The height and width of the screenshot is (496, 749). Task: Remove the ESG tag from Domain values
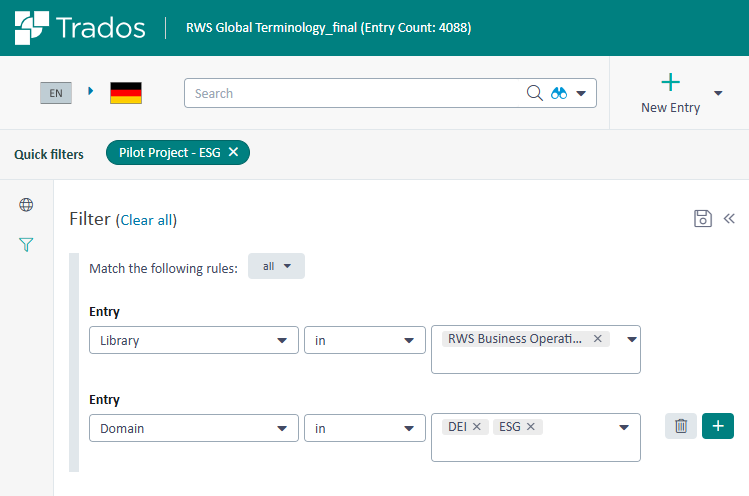(x=531, y=427)
